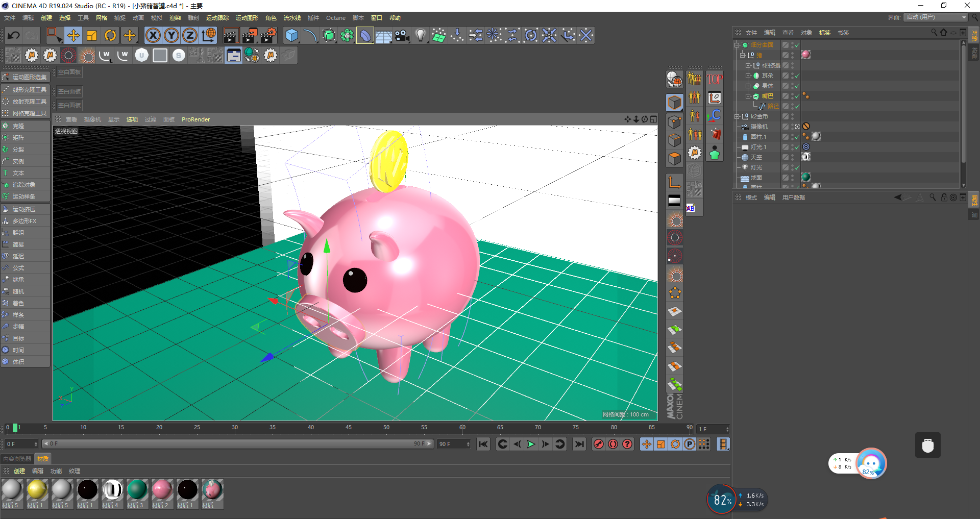Click the 0 F start frame field
The height and width of the screenshot is (519, 980).
[x=21, y=444]
